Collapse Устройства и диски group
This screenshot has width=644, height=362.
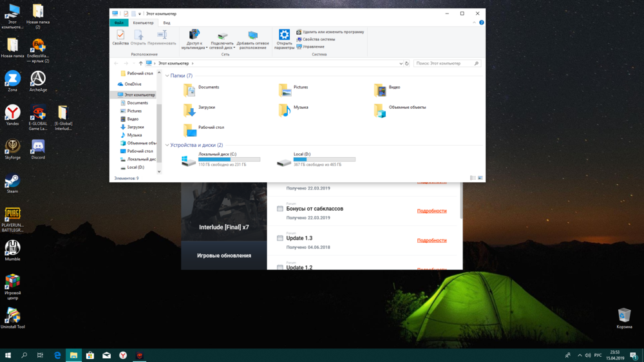tap(167, 146)
